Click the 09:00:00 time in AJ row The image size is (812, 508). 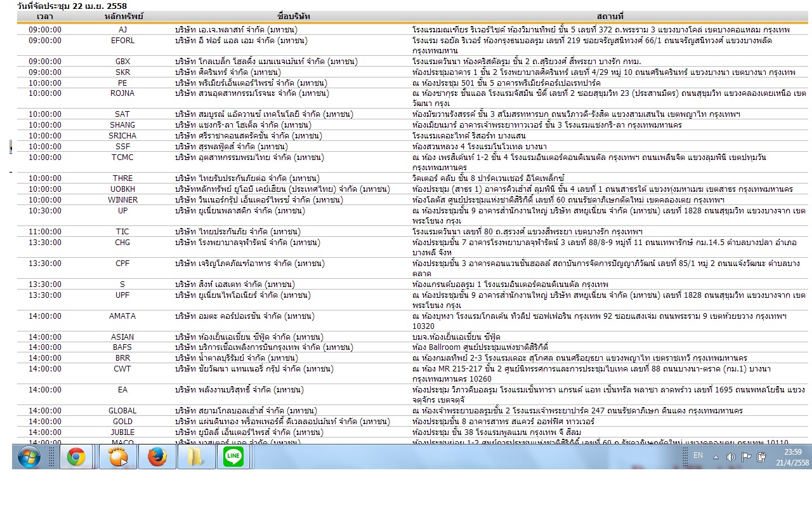45,30
